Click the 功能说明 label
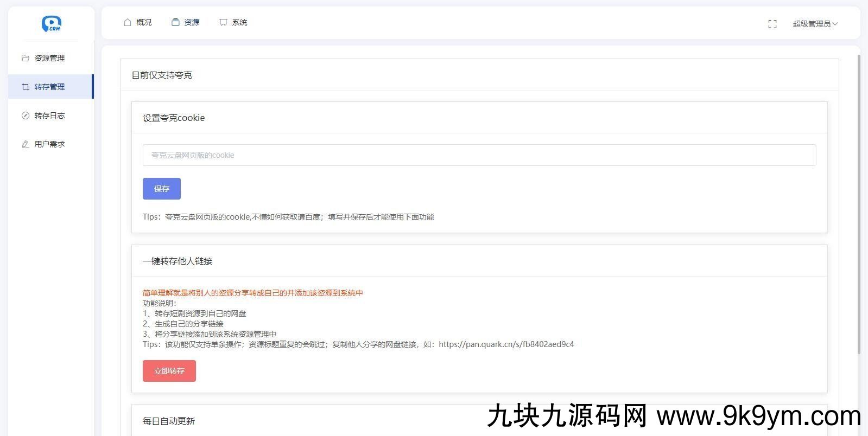The image size is (868, 436). [160, 303]
